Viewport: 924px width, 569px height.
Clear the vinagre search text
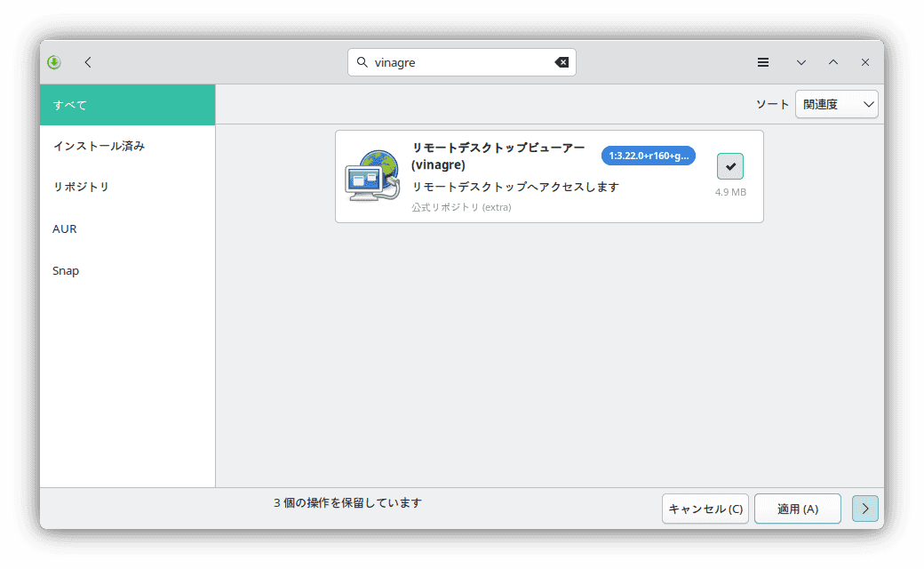coord(562,62)
